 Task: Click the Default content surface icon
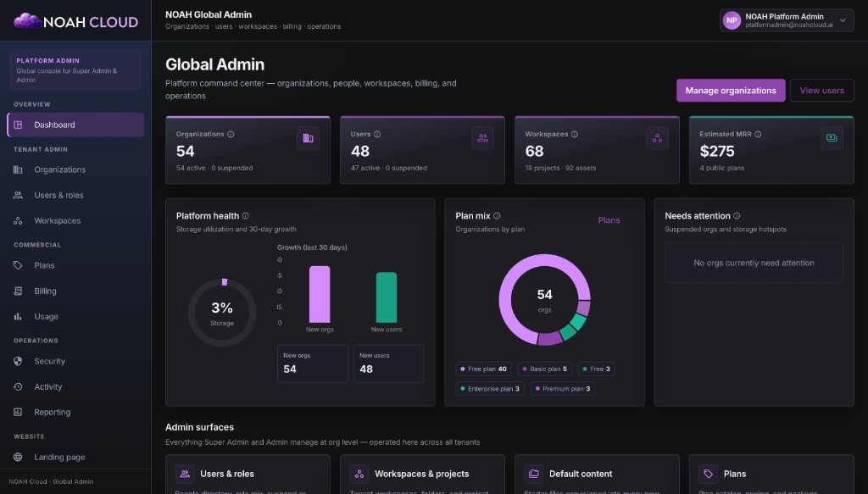pyautogui.click(x=534, y=474)
